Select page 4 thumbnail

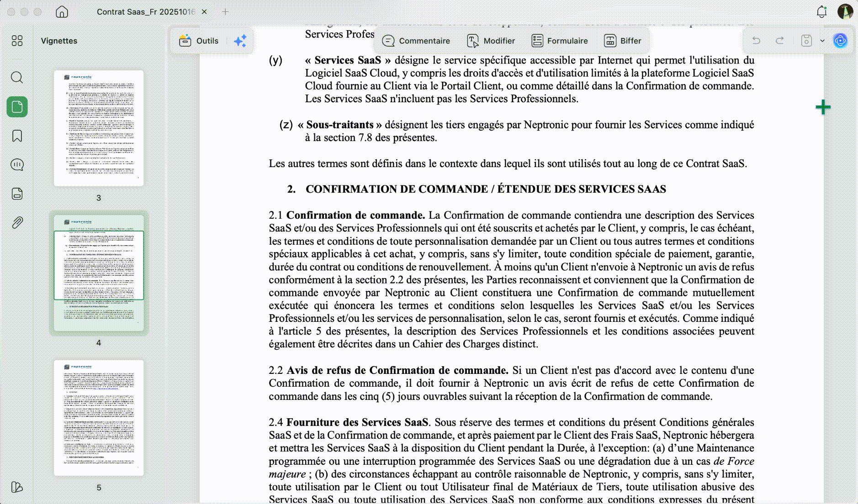[99, 273]
